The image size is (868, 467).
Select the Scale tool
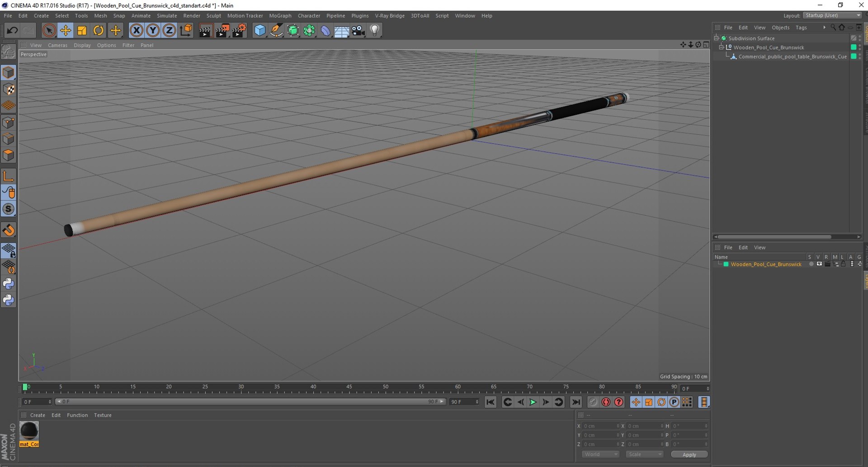pos(82,30)
